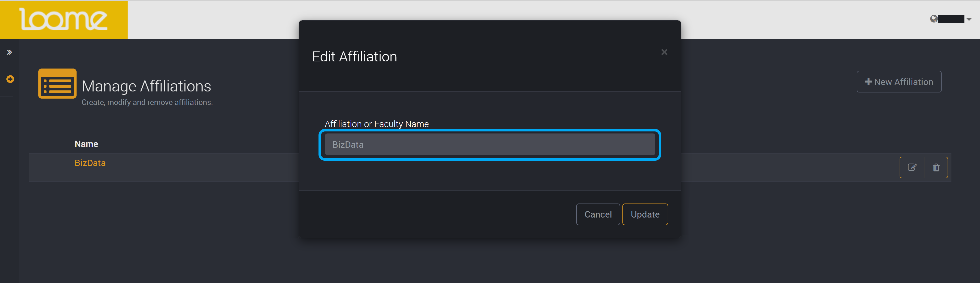Cancel the affiliation edit
Screen dimensions: 980x283
[x=598, y=214]
